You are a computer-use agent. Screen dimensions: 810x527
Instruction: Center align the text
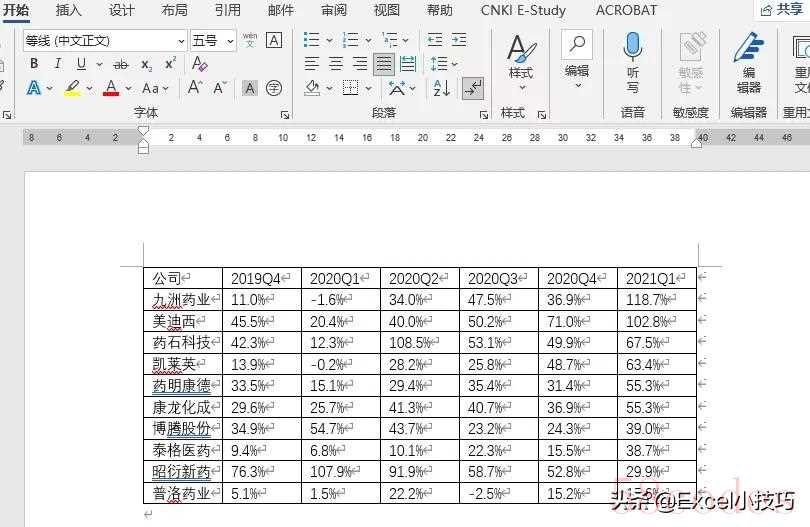point(336,64)
